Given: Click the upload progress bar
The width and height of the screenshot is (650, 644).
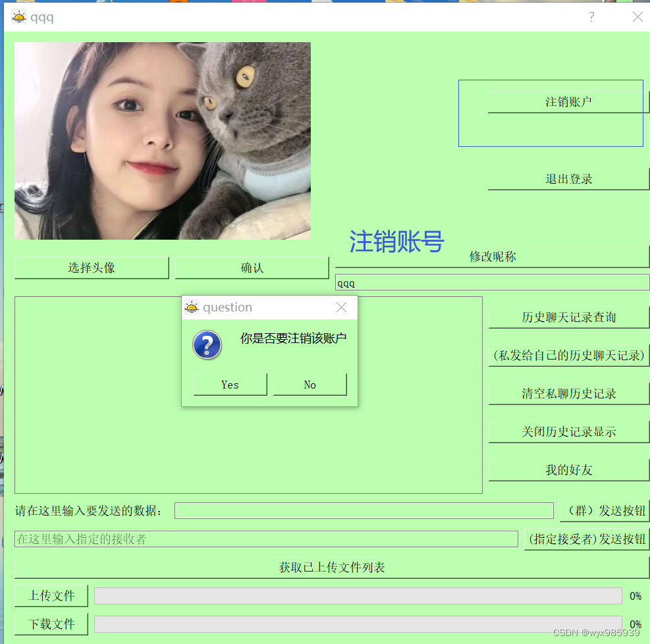Looking at the screenshot, I should pos(358,596).
